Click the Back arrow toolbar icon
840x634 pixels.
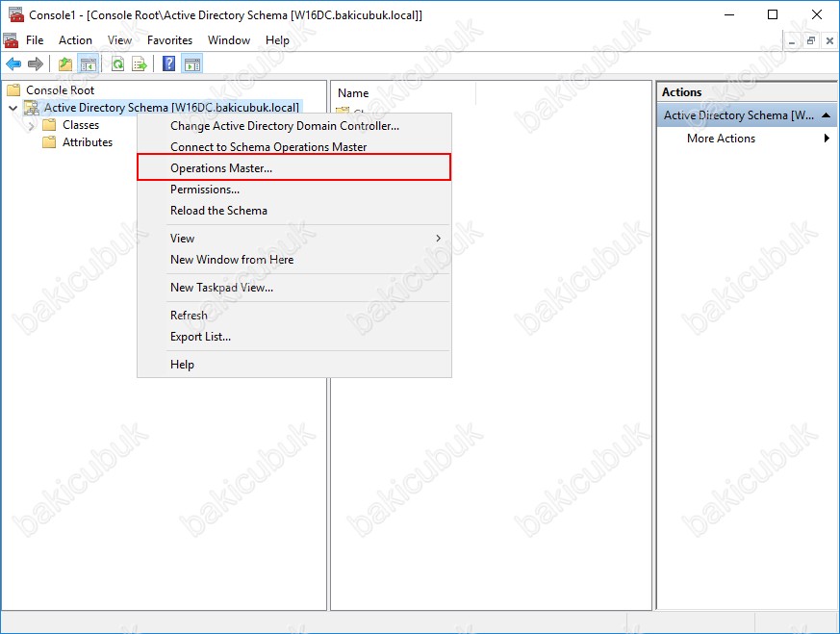13,64
